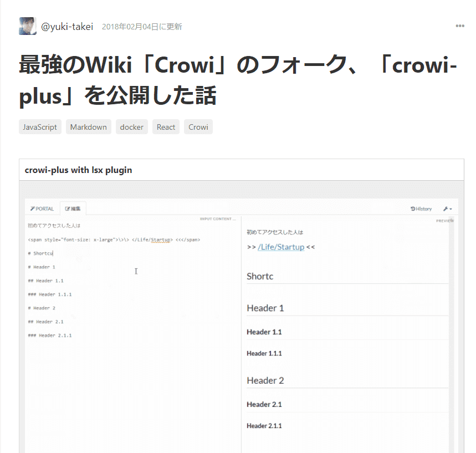Expand the wrench tools dropdown

pos(447,209)
